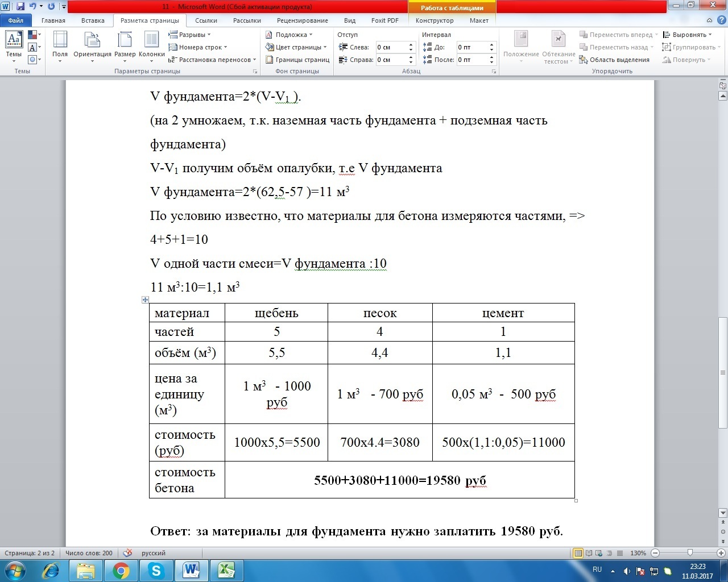728x582 pixels.
Task: Switch to Web Layout view
Action: [x=599, y=553]
